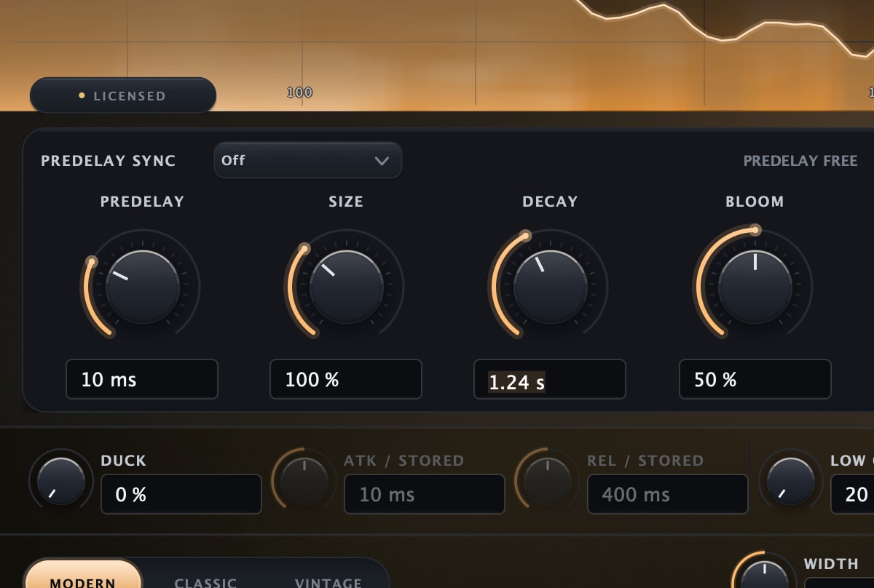Click the 100 frequency marker on the spectrum
This screenshot has height=588, width=874.
click(x=299, y=92)
